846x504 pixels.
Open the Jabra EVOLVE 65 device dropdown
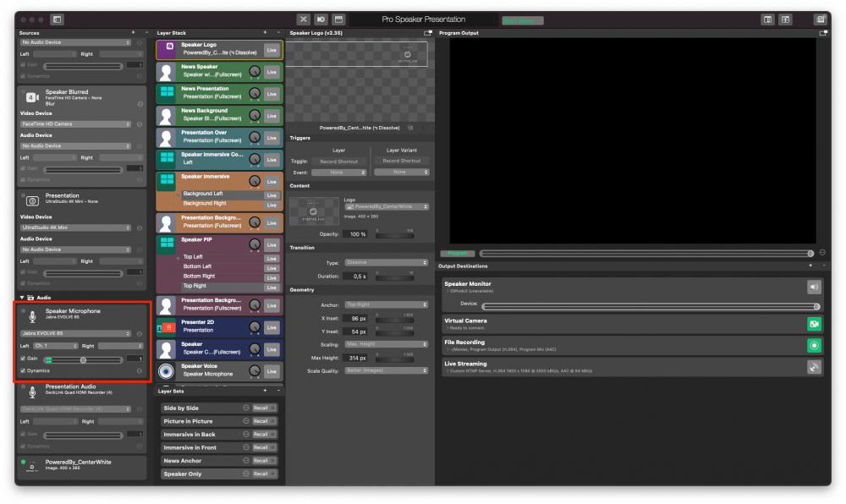tap(75, 334)
